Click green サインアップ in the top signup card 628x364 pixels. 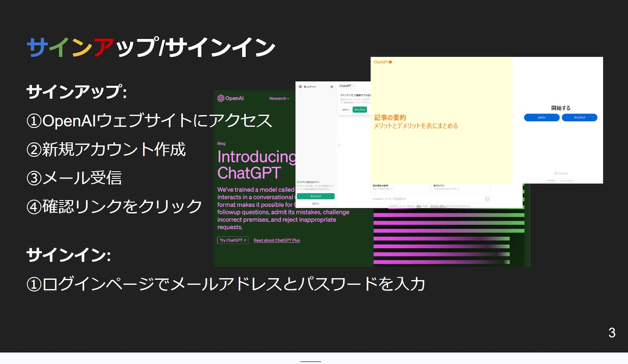[x=360, y=110]
